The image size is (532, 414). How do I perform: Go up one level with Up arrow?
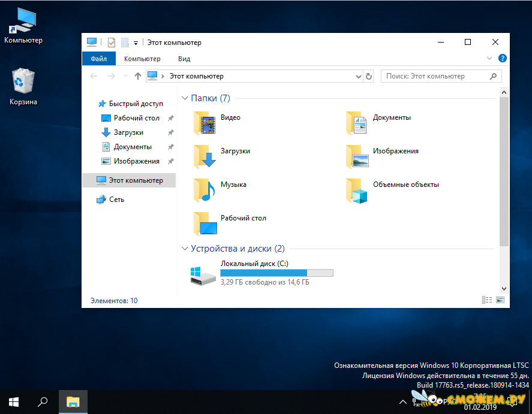[137, 76]
